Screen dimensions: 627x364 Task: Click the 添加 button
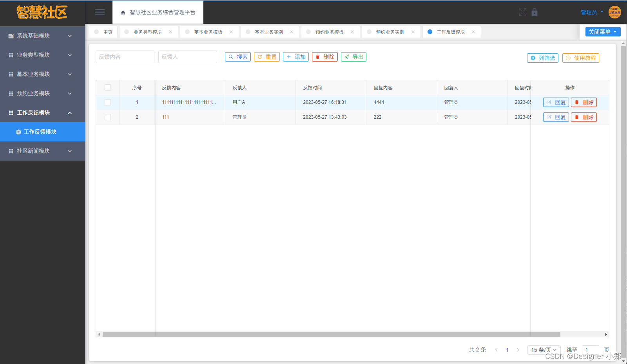coord(296,57)
